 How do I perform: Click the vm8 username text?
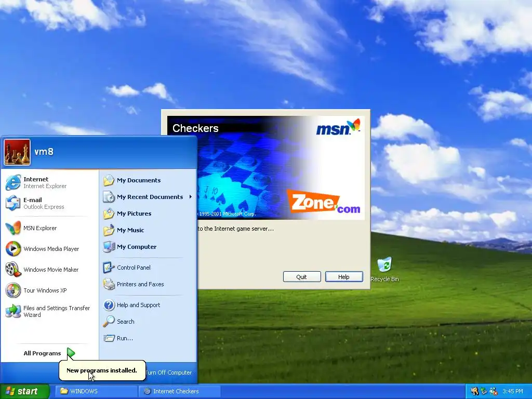pos(44,152)
